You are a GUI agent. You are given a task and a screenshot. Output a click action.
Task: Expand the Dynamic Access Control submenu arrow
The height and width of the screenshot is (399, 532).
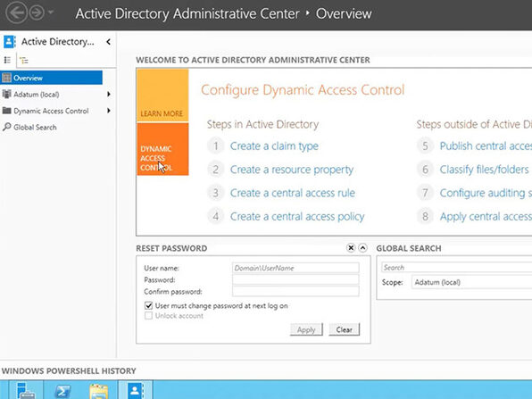pyautogui.click(x=109, y=111)
